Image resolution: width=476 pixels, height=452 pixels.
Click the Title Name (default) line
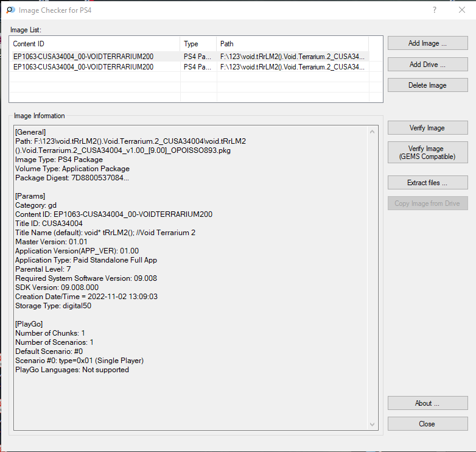pos(105,232)
